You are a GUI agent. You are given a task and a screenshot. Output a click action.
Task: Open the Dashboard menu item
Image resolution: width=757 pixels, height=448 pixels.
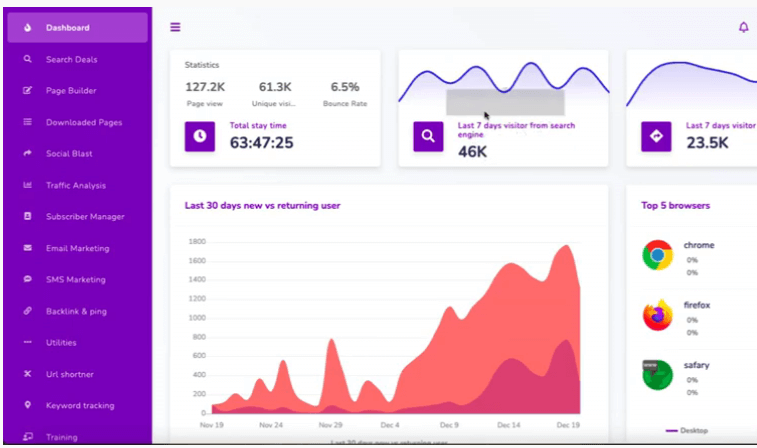point(78,28)
